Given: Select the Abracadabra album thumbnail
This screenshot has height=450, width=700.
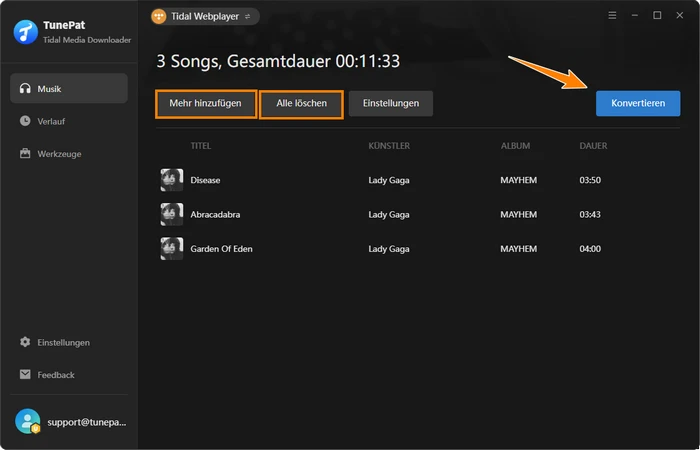Looking at the screenshot, I should (x=172, y=214).
